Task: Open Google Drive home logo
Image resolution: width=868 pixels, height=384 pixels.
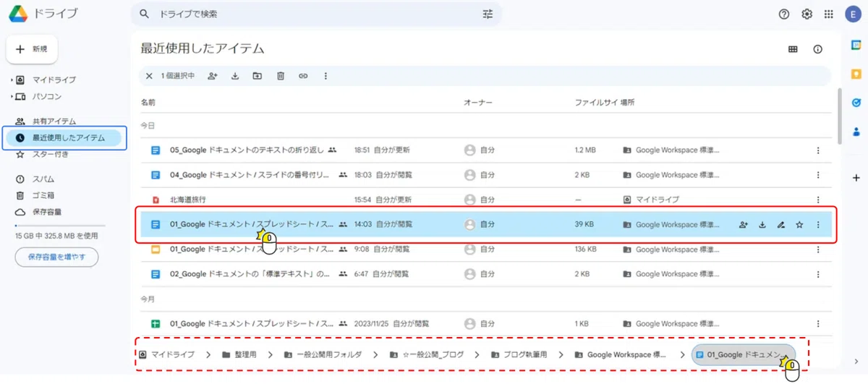Action: 43,13
